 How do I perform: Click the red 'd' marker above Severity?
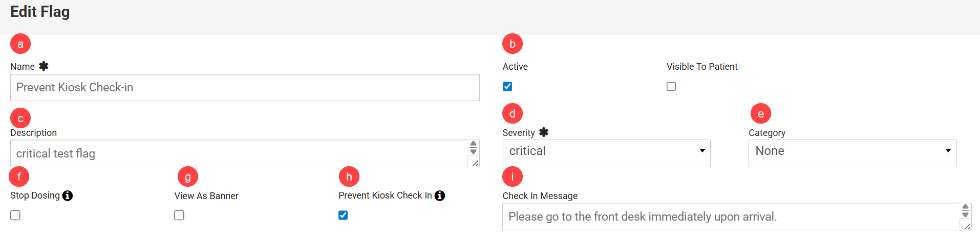pos(513,114)
